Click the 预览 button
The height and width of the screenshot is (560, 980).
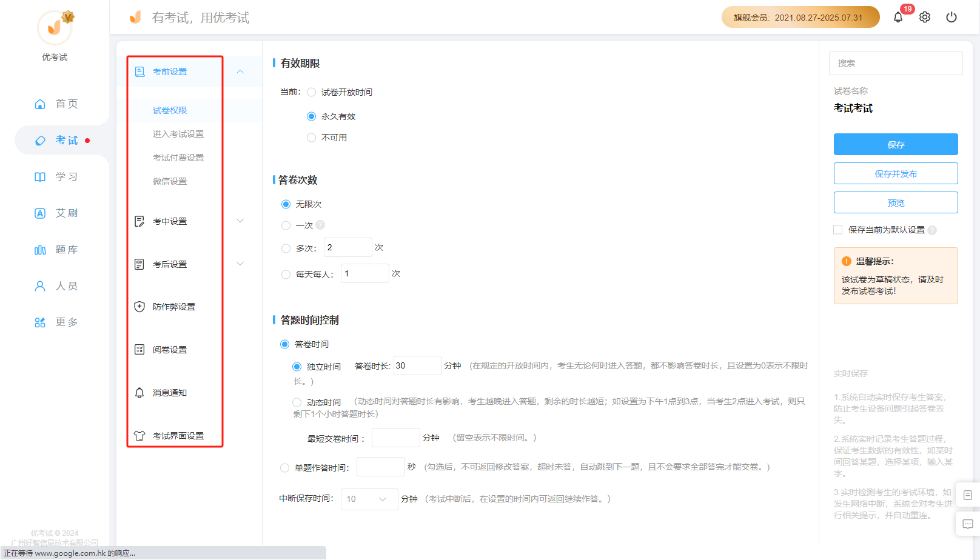(x=896, y=202)
